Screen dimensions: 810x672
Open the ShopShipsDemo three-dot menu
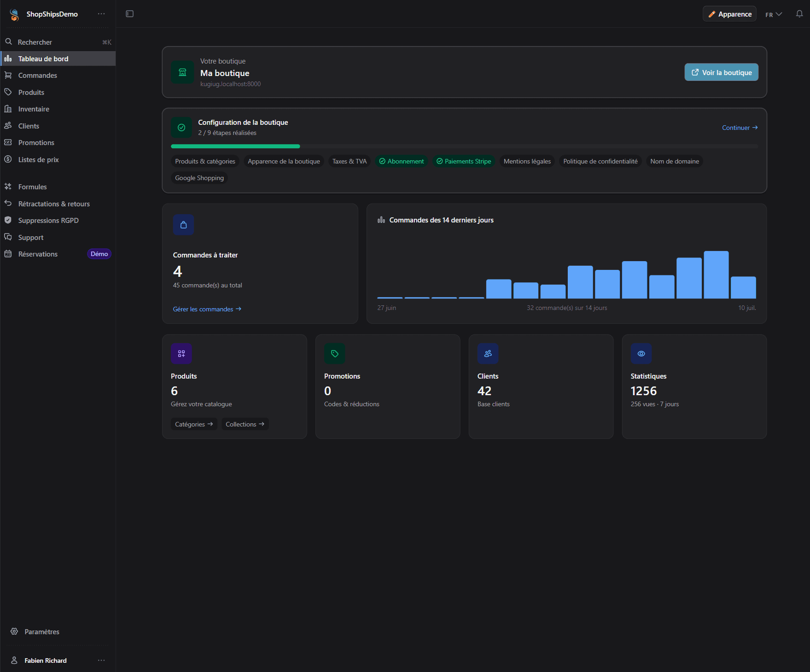pyautogui.click(x=101, y=14)
